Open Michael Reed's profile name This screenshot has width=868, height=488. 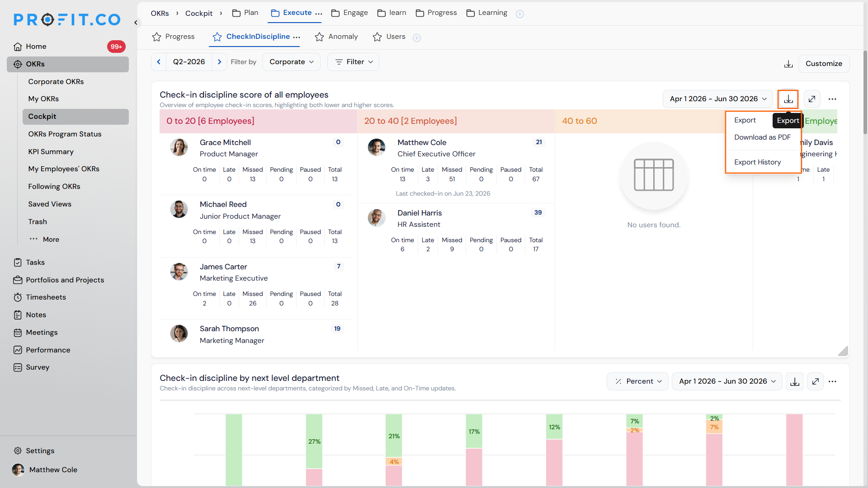point(223,205)
